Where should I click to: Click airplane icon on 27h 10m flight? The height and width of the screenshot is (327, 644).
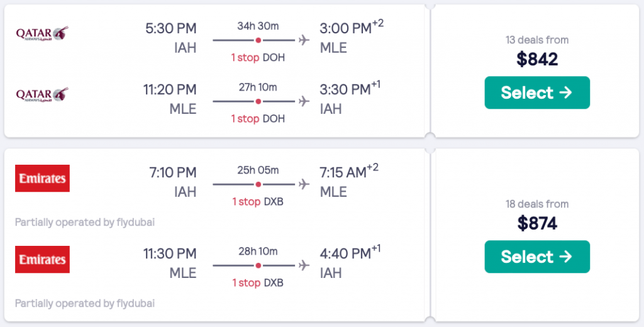click(304, 101)
